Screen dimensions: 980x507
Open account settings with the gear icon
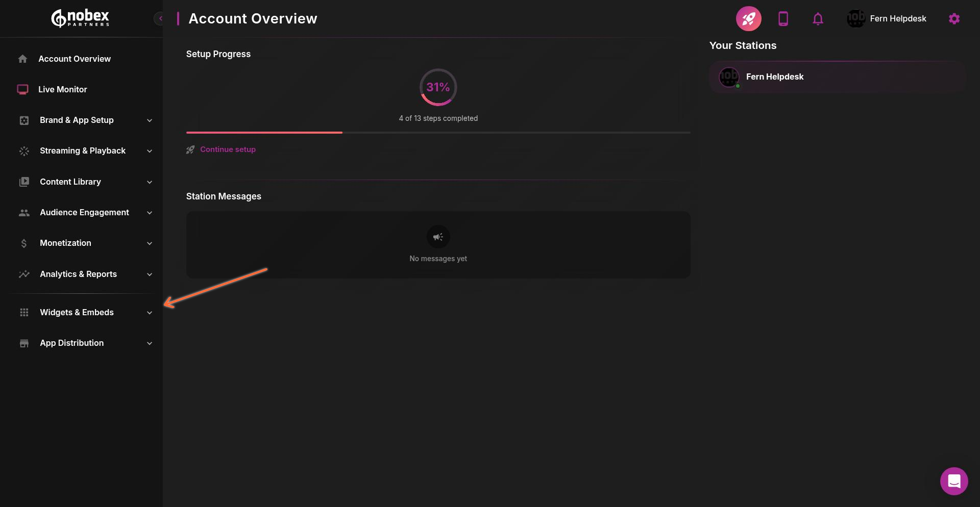[954, 18]
